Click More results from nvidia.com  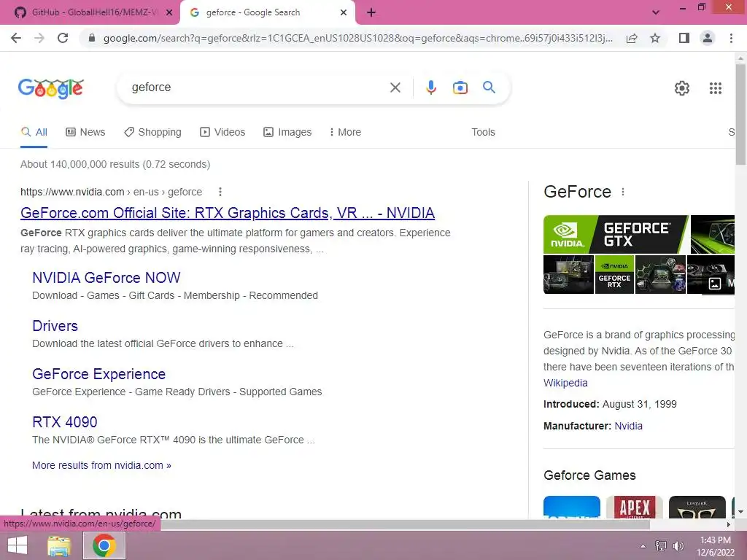pyautogui.click(x=101, y=465)
